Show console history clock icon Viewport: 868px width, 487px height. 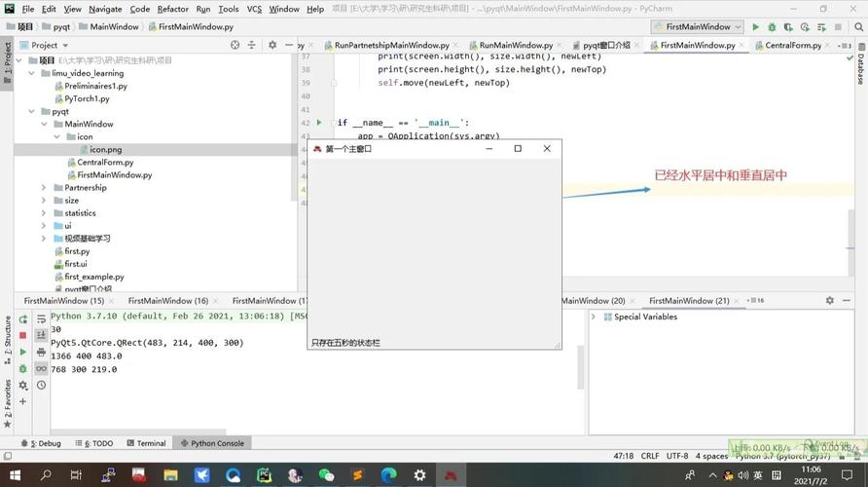coord(42,385)
